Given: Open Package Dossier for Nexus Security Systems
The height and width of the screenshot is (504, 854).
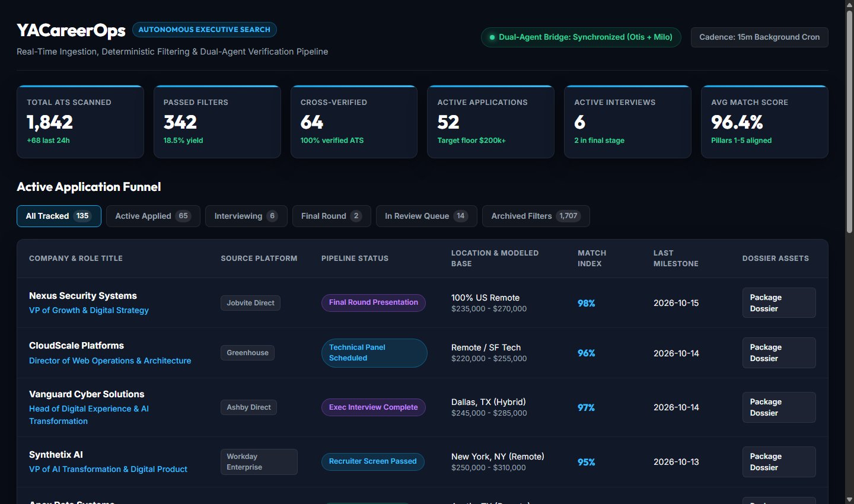Looking at the screenshot, I should pos(779,303).
